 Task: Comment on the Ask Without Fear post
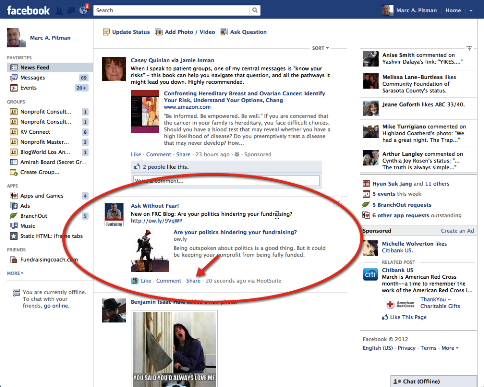[x=169, y=281]
